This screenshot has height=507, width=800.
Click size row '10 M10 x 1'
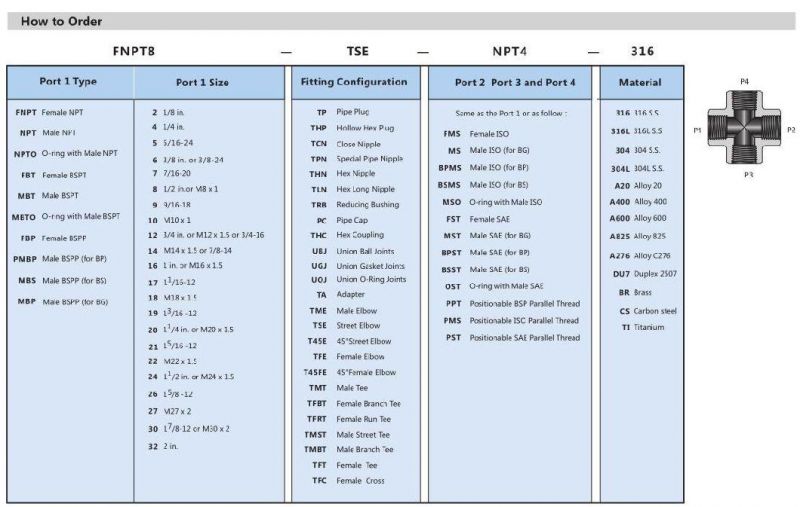(169, 220)
